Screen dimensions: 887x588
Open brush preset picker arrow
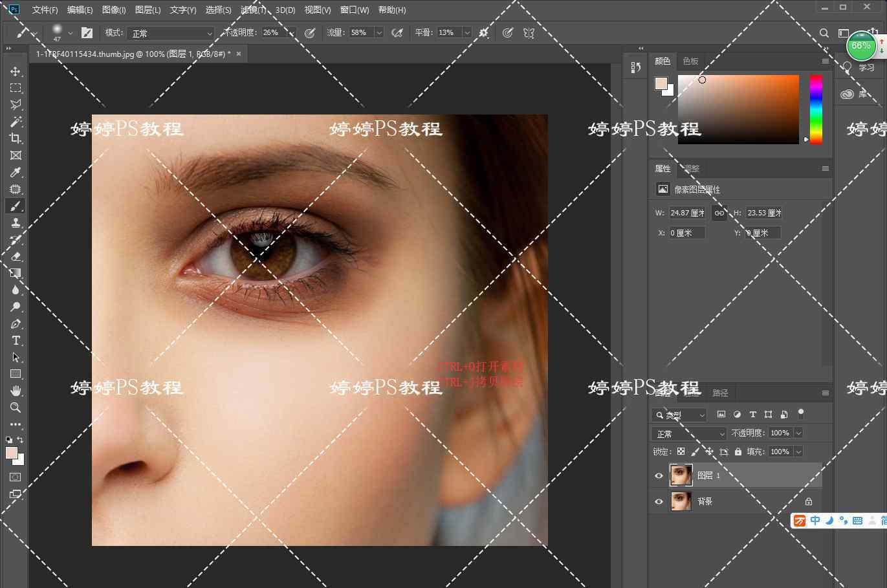click(x=71, y=32)
